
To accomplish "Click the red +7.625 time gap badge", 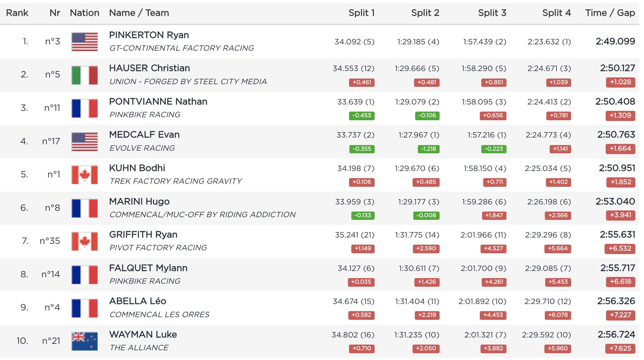I will coord(620,348).
